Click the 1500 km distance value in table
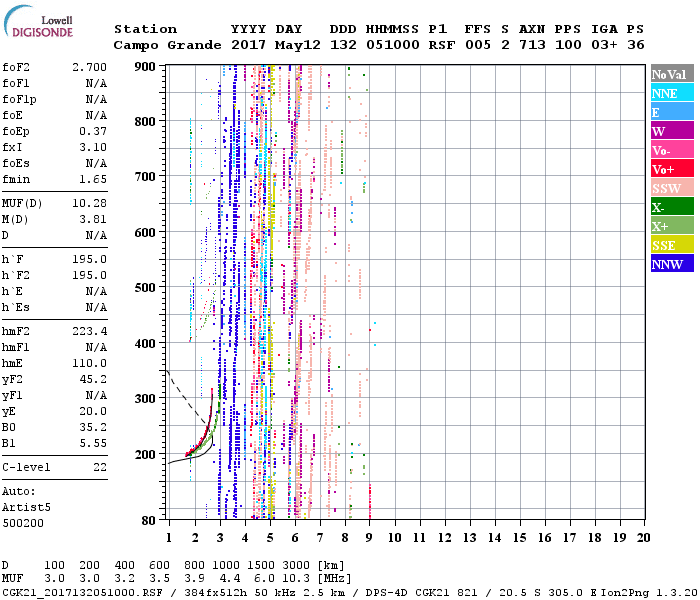 261,565
